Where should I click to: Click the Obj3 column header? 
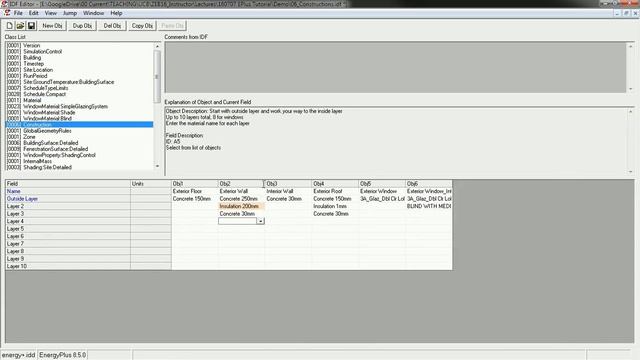click(288, 184)
